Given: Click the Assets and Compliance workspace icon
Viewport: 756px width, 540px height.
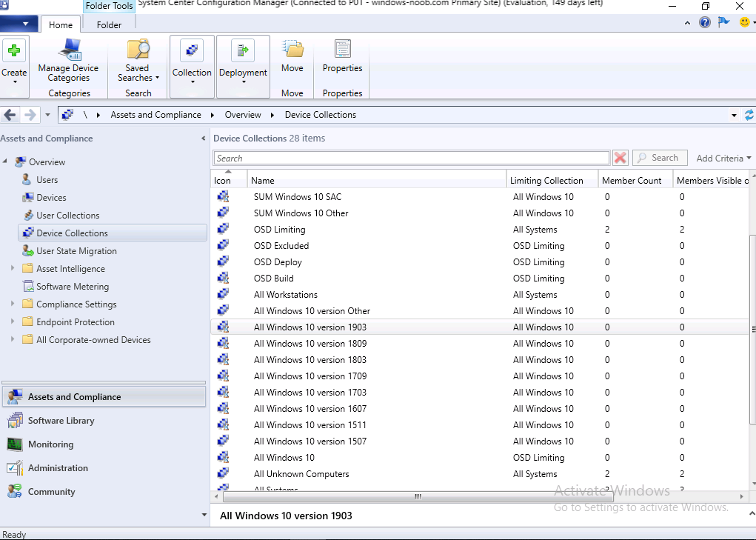Looking at the screenshot, I should click(x=15, y=397).
